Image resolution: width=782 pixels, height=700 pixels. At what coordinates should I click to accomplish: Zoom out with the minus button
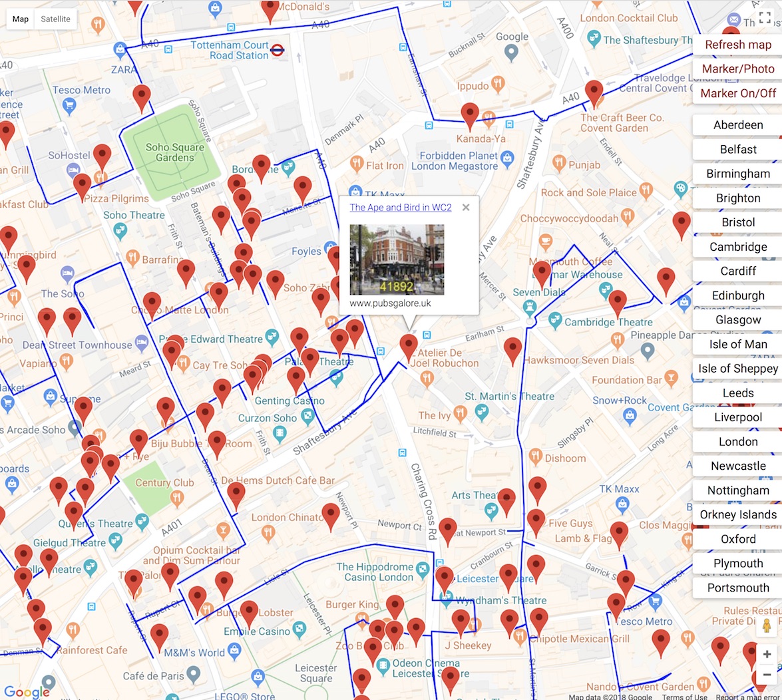tap(767, 675)
